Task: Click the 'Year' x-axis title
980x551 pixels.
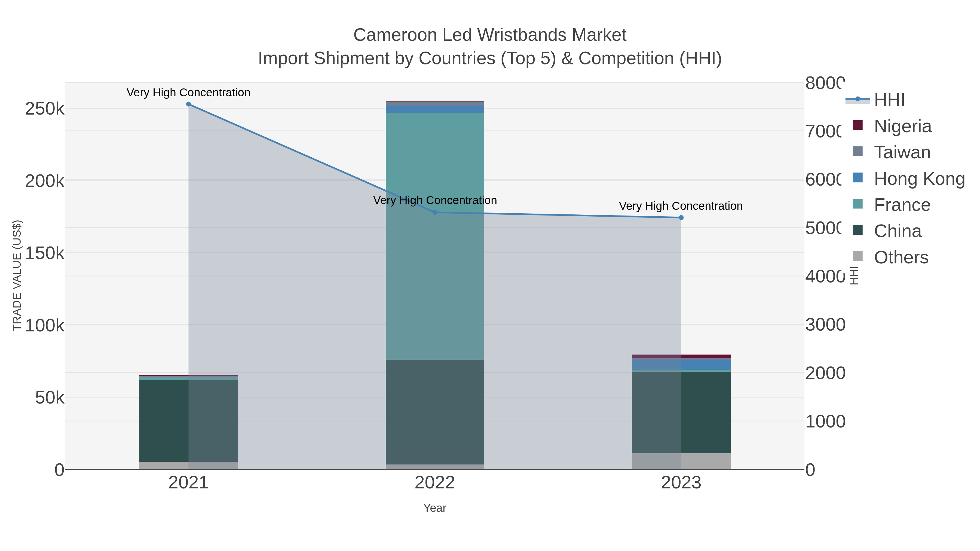Action: [435, 508]
